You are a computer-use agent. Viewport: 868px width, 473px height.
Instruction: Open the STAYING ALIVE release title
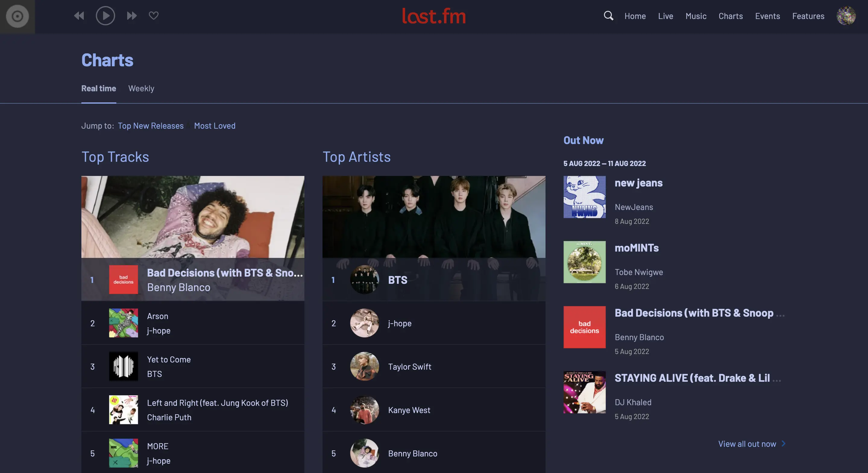[x=697, y=378]
